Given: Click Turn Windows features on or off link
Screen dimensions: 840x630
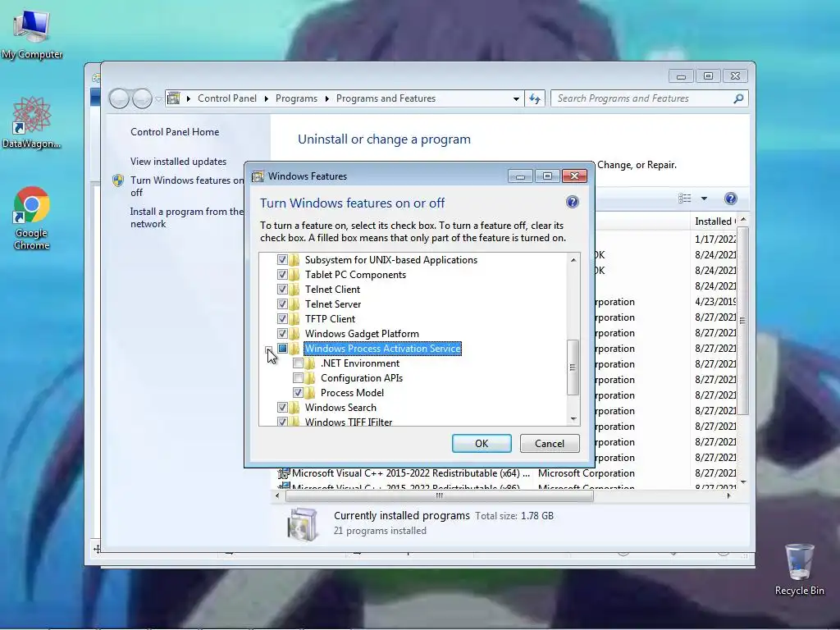Looking at the screenshot, I should click(186, 186).
